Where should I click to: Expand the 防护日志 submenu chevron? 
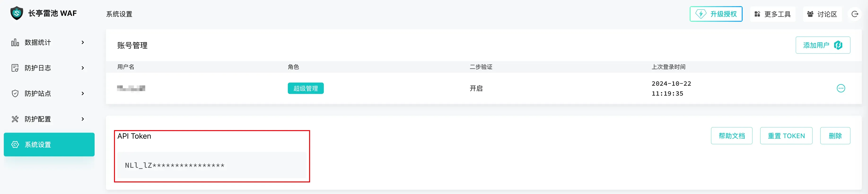coord(83,68)
